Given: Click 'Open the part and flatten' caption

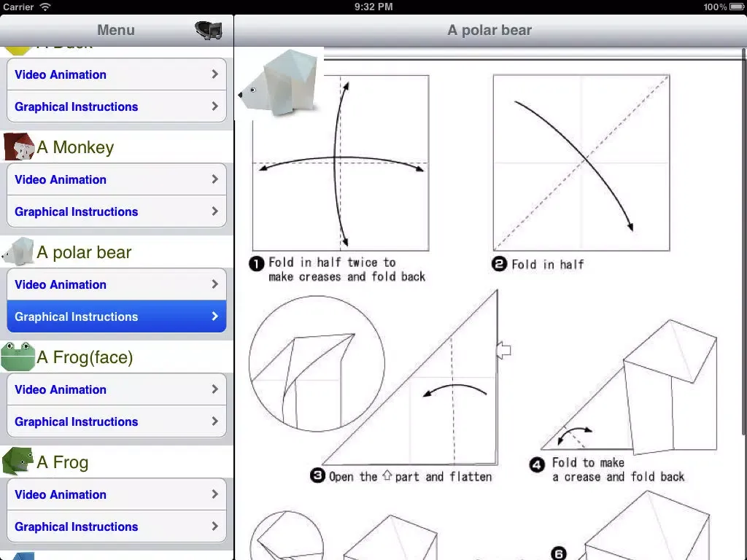Looking at the screenshot, I should coord(410,476).
